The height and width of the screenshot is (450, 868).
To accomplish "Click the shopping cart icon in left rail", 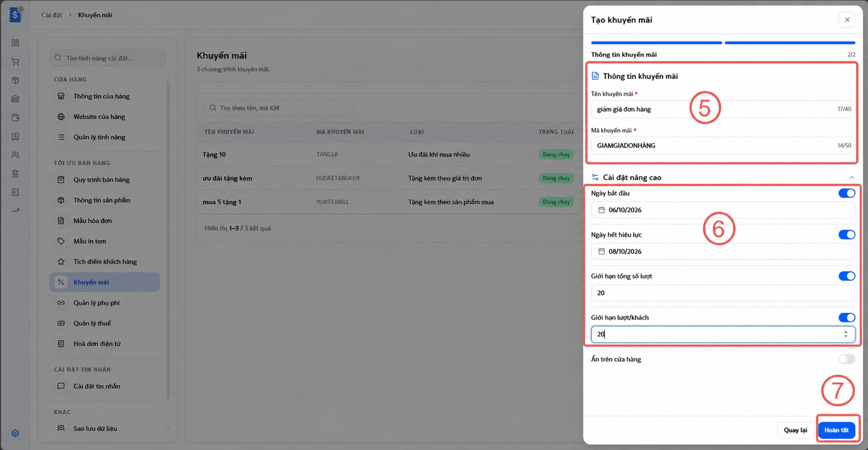I will pyautogui.click(x=15, y=62).
